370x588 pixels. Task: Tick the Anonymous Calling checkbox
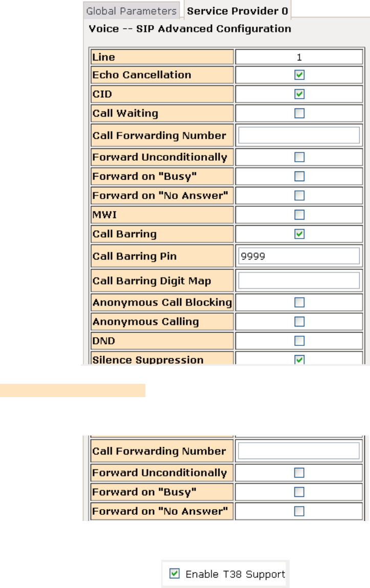click(x=300, y=322)
